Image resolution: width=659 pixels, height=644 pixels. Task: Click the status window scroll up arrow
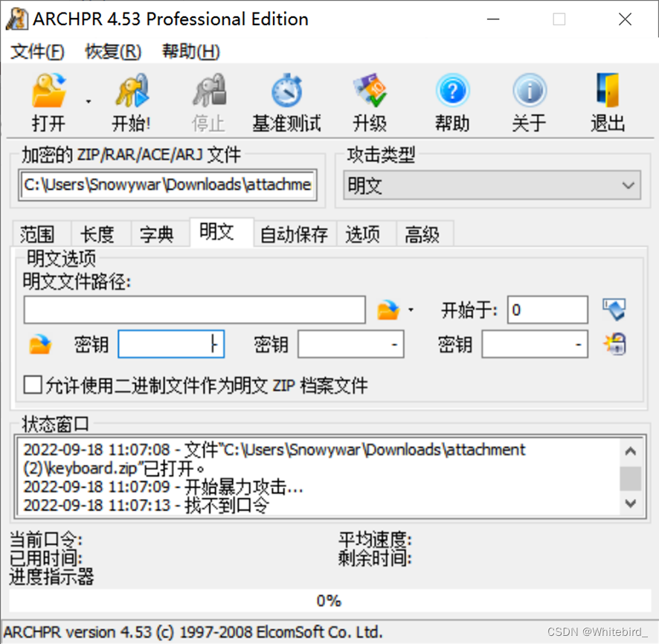coord(630,451)
